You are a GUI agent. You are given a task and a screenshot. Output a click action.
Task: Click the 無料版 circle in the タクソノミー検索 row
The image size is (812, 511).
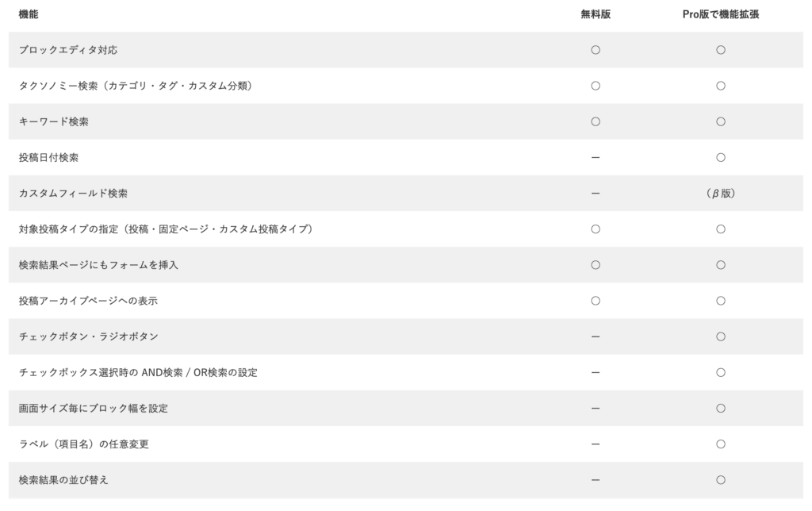pyautogui.click(x=596, y=86)
